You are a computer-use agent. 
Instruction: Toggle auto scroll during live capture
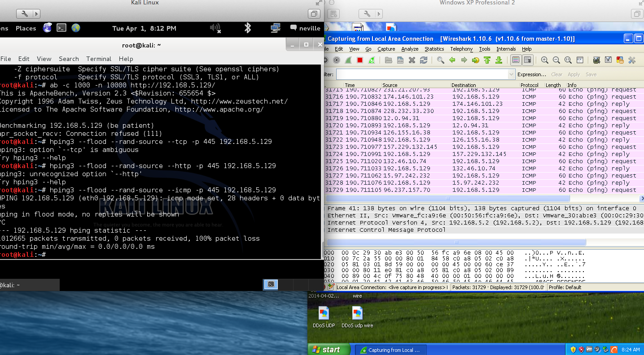pyautogui.click(x=528, y=60)
